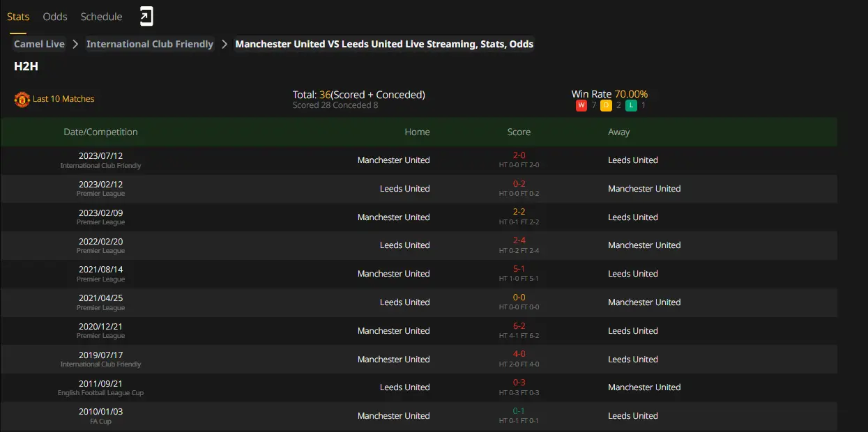This screenshot has width=868, height=432.
Task: Click home team Leeds United on 2023/02/12
Action: 404,189
